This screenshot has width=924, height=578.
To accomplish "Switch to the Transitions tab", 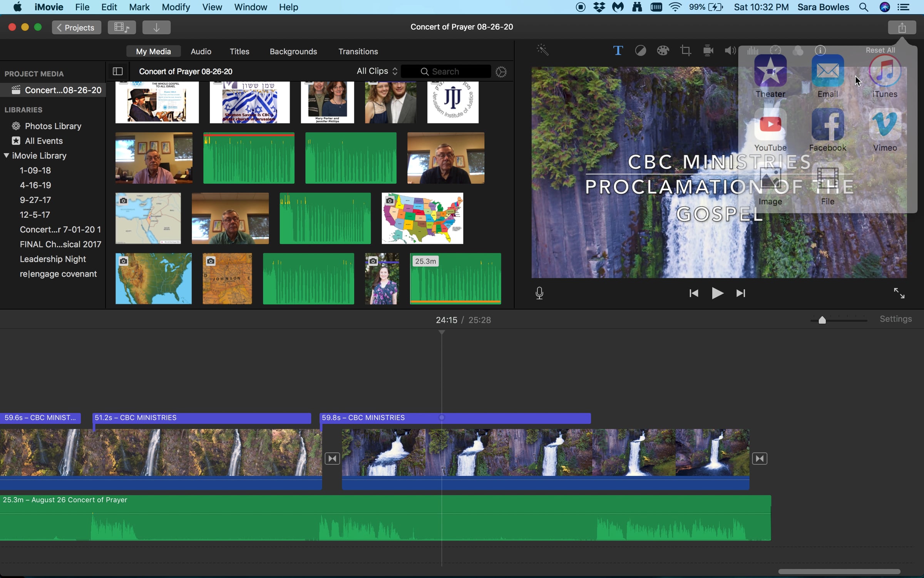I will (358, 51).
